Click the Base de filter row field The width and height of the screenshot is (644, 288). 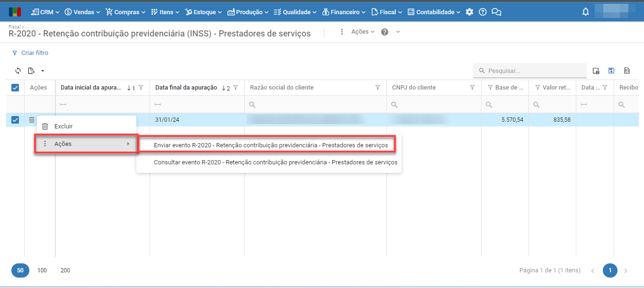click(505, 104)
